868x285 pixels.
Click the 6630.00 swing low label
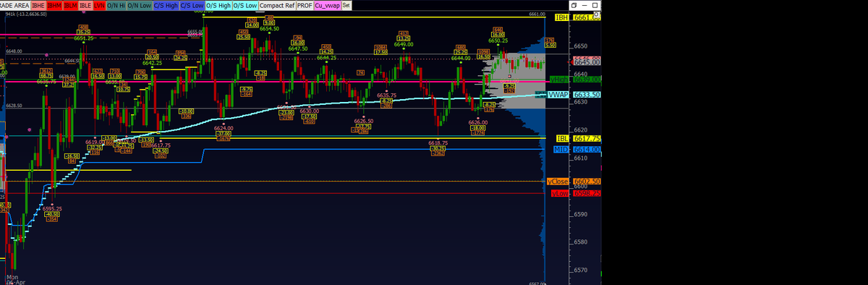pyautogui.click(x=310, y=111)
